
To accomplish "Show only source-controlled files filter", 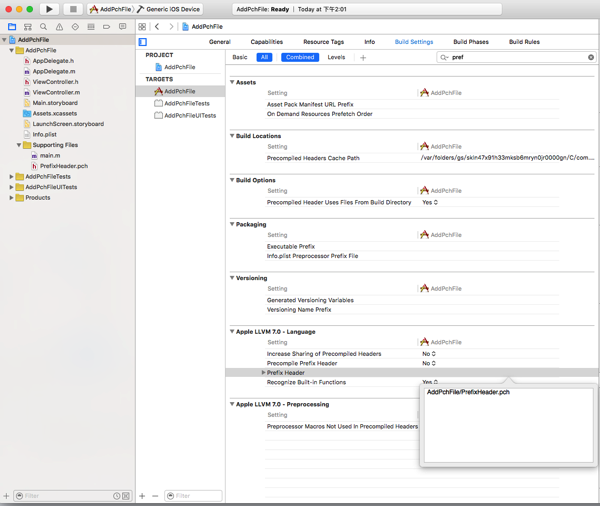I will pos(126,496).
